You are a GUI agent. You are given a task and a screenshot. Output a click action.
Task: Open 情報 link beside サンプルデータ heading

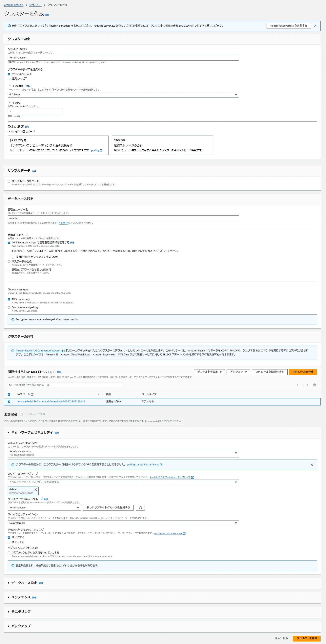click(34, 171)
